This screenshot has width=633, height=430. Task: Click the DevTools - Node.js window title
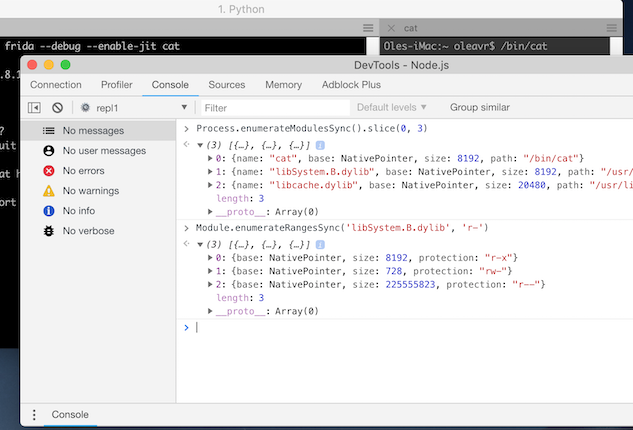401,65
